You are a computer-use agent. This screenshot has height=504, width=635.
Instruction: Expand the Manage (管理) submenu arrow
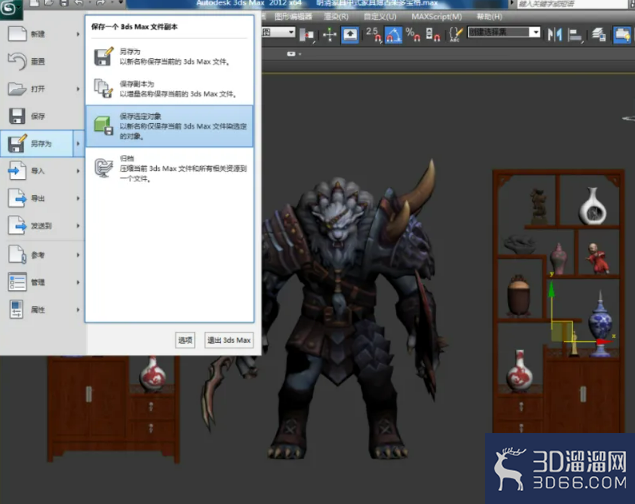78,282
